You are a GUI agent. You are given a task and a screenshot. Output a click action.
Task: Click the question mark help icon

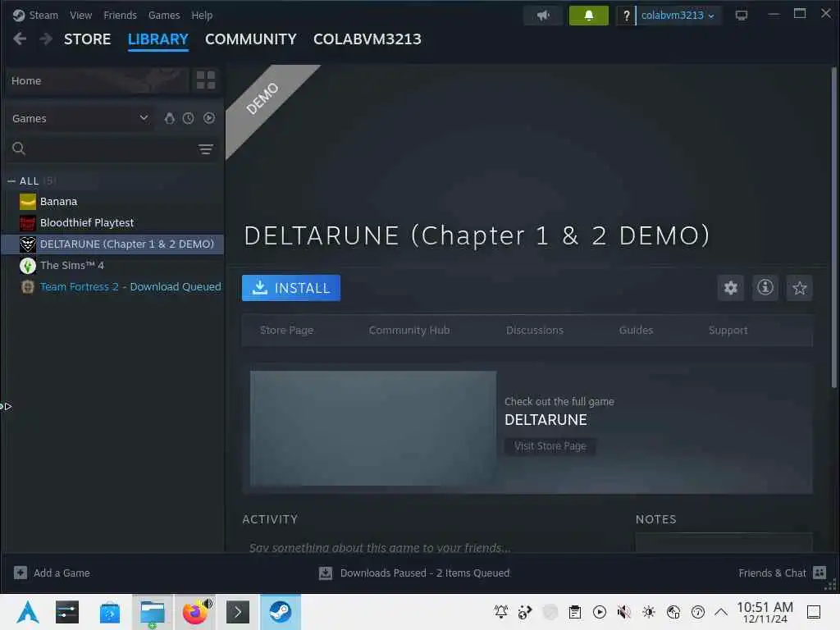tap(626, 16)
